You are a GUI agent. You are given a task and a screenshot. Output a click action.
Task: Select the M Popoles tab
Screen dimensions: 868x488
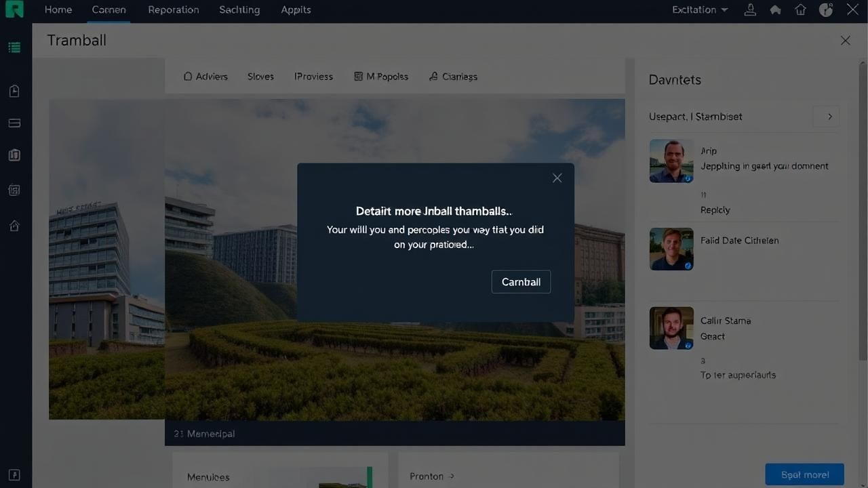[x=381, y=77]
